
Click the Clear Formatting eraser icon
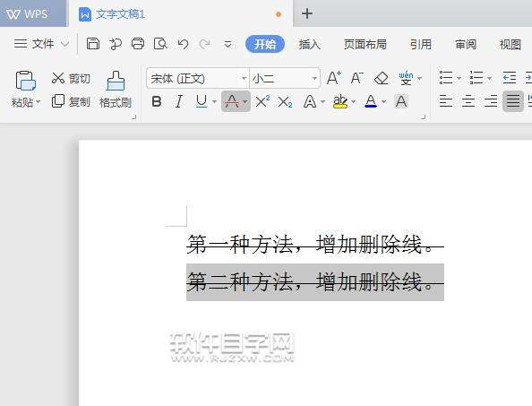pos(382,78)
